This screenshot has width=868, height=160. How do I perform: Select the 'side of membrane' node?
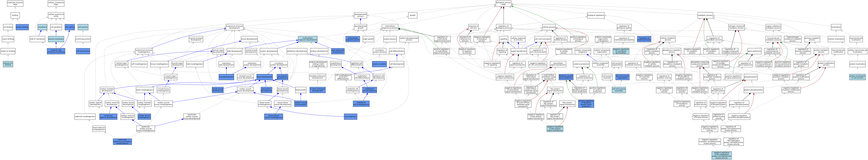[37, 39]
